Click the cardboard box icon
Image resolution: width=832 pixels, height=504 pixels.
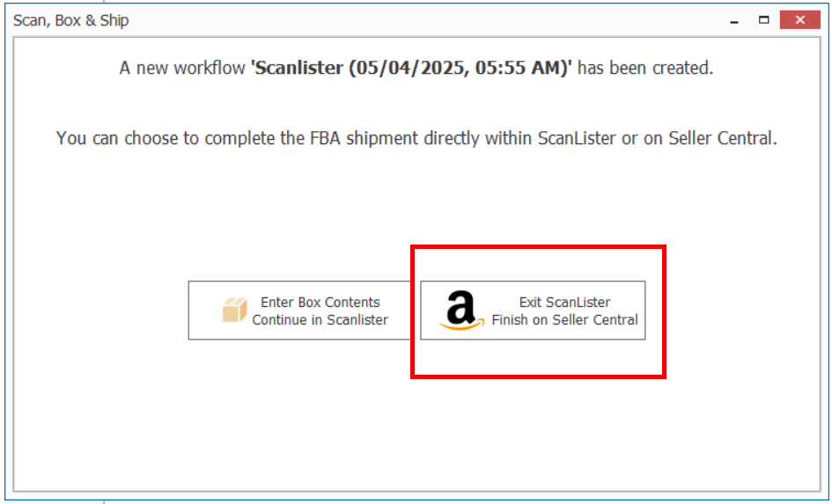(x=234, y=310)
